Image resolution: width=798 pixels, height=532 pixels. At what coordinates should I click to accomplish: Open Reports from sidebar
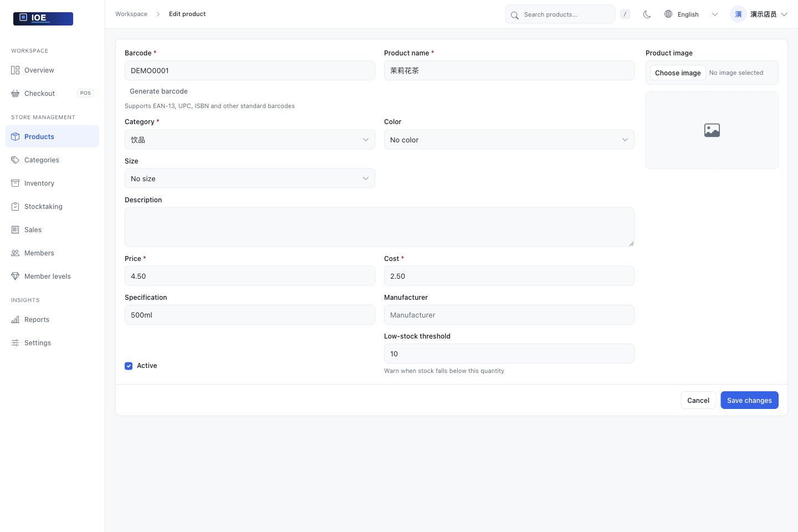coord(52,320)
